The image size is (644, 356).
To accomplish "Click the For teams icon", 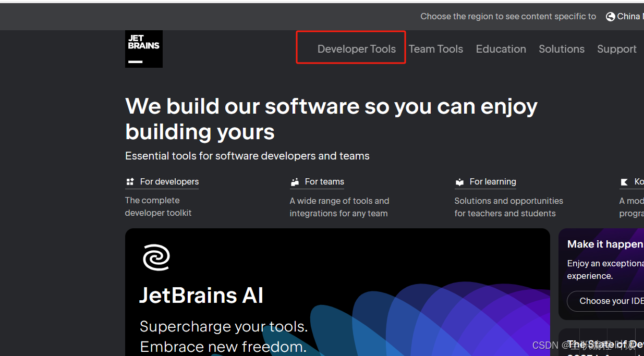I will click(x=295, y=182).
